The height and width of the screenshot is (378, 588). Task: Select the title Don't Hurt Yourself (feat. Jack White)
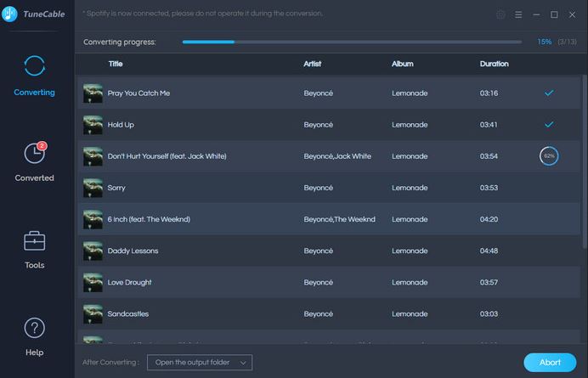tap(167, 156)
